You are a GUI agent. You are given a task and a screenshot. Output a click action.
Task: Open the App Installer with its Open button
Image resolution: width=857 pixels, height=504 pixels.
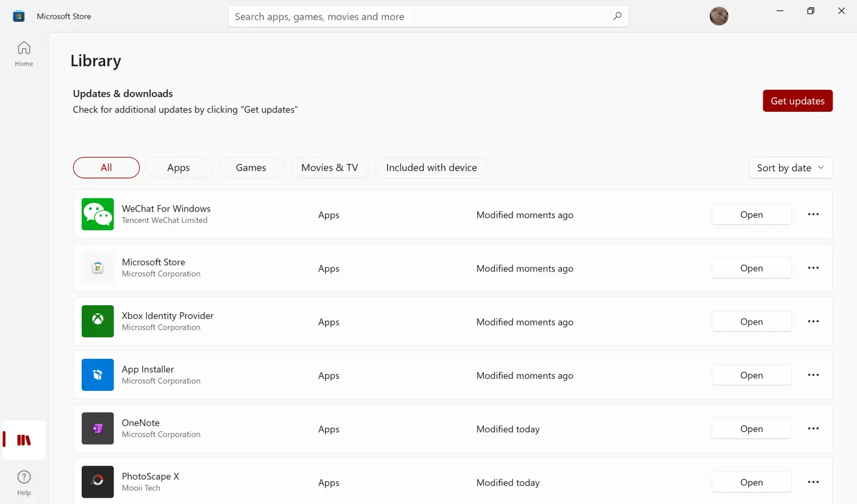click(x=751, y=375)
